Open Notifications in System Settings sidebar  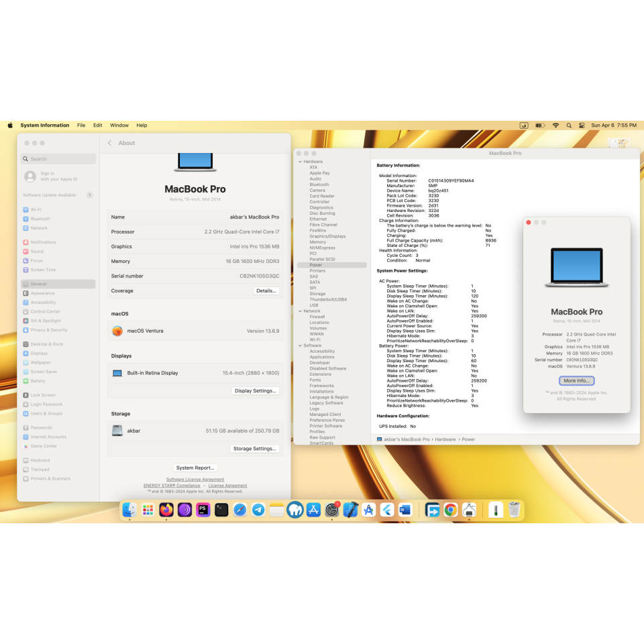[x=58, y=242]
